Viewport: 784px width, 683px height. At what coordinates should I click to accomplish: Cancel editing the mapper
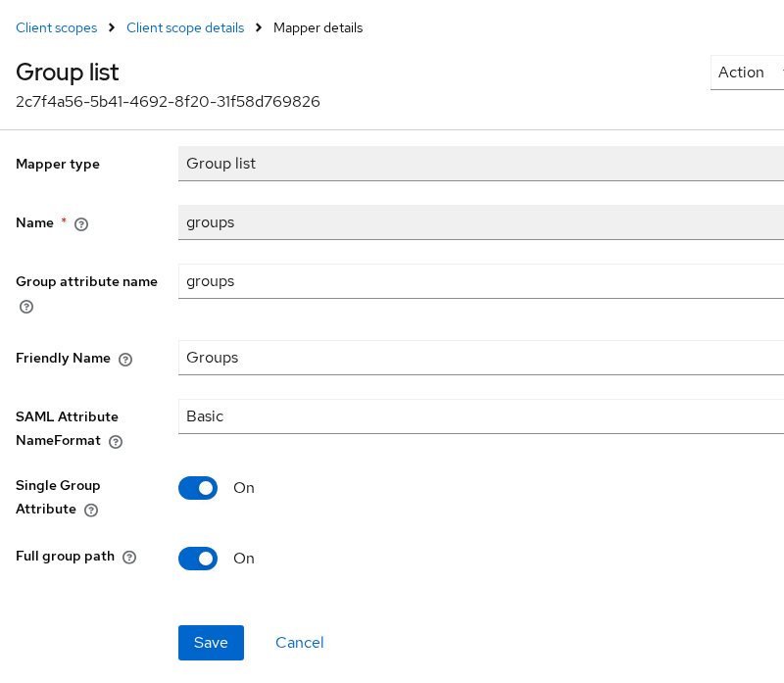pos(300,643)
